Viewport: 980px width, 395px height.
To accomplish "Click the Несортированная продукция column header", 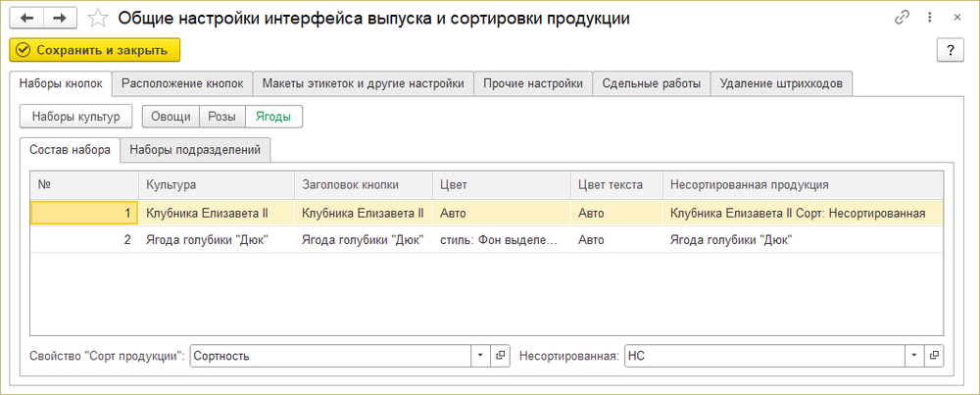I will pos(803,185).
